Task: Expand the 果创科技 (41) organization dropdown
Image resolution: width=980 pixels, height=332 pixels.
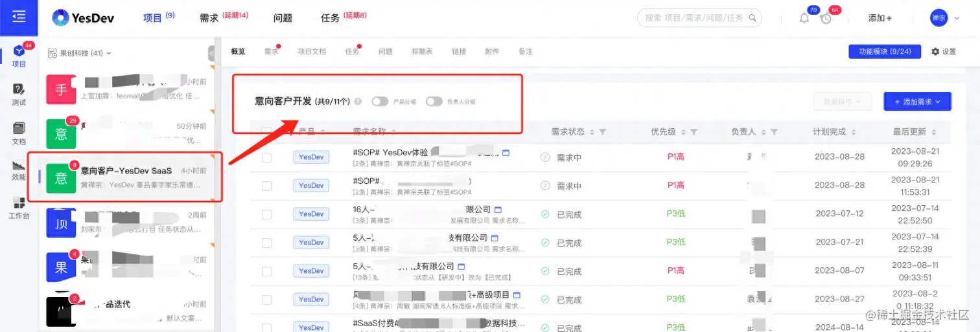Action: (x=80, y=53)
